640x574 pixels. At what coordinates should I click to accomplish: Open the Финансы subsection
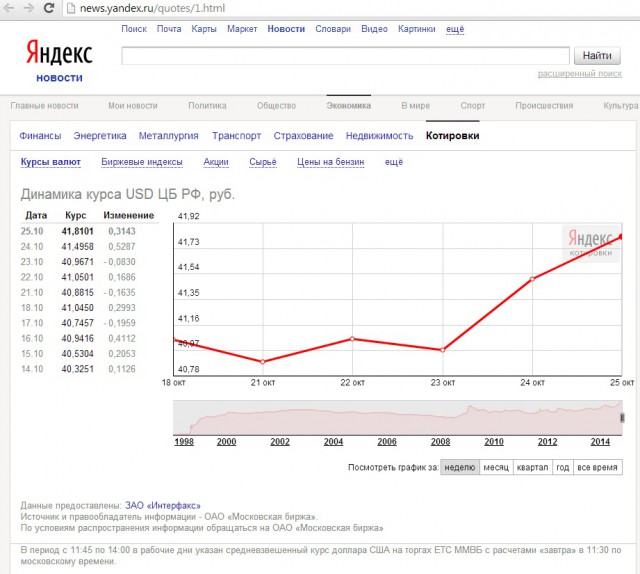coord(40,136)
